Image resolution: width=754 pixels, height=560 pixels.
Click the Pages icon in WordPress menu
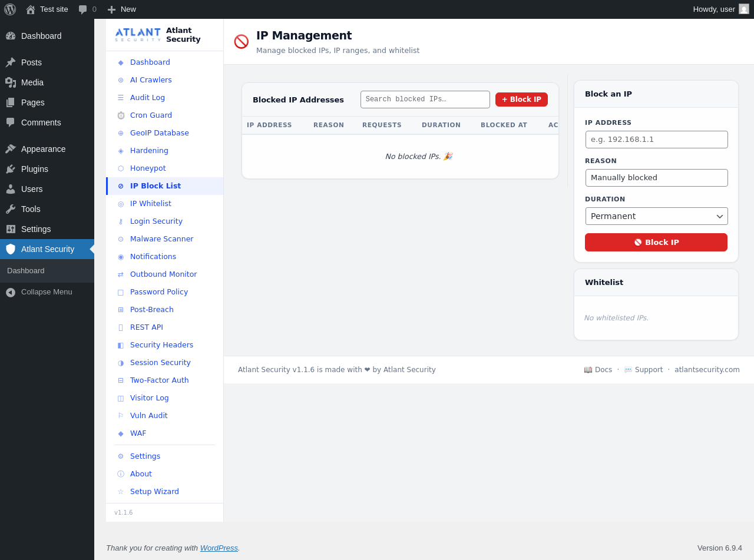11,102
